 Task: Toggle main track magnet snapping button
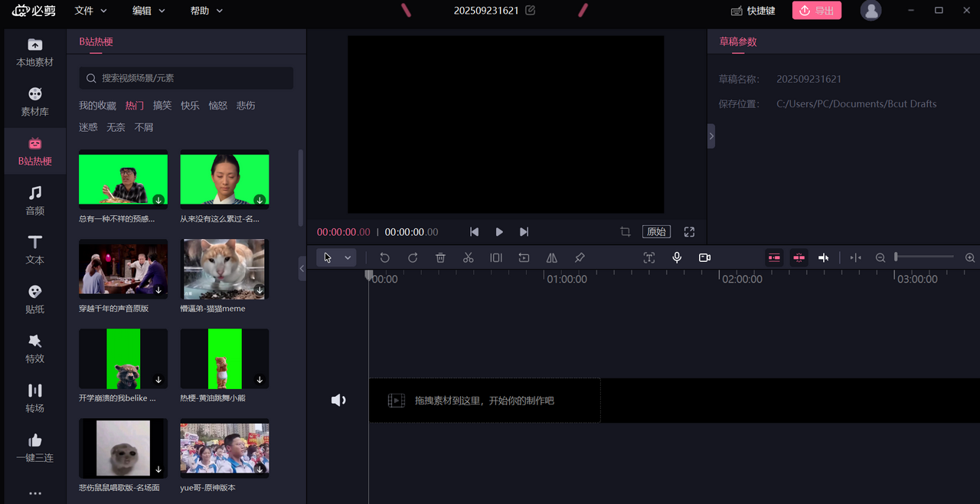774,257
